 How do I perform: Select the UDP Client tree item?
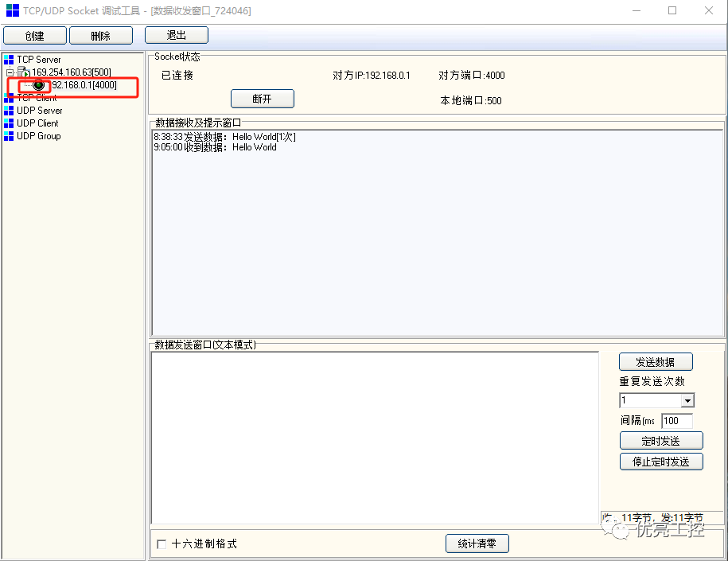click(37, 123)
